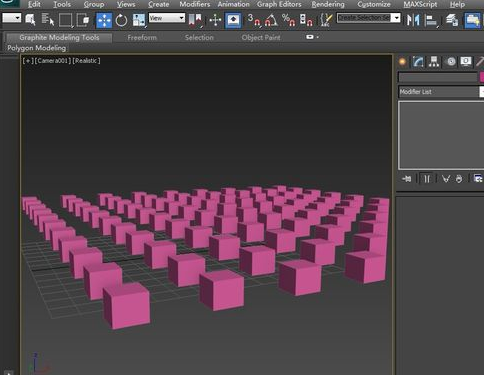Open the Rendering menu
Image resolution: width=484 pixels, height=375 pixels.
point(328,4)
